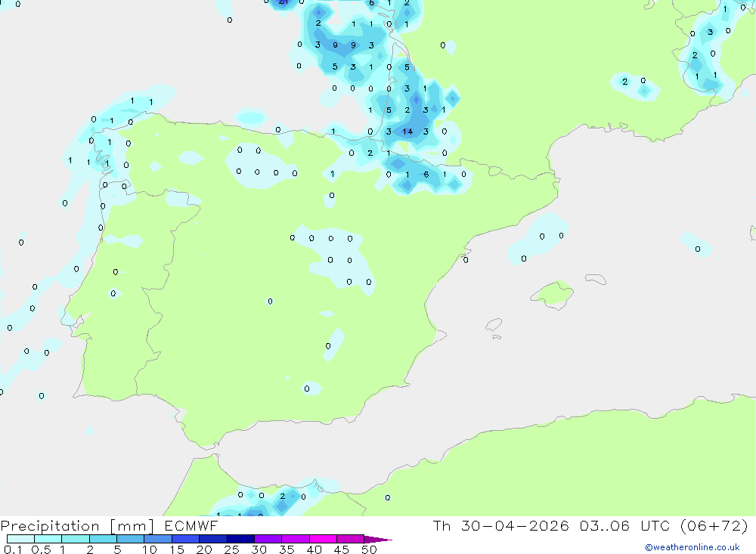Viewport: 756px width, 554px height.
Task: Click the legend label '20'
Action: (x=204, y=549)
